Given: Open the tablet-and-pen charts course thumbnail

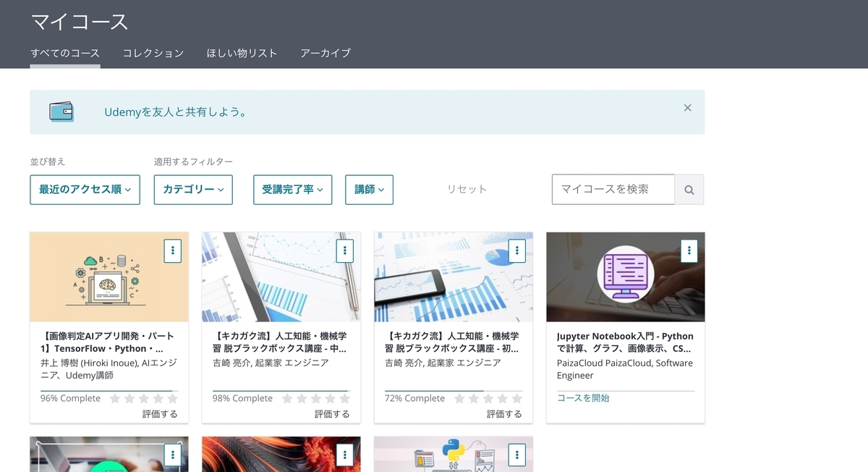Looking at the screenshot, I should point(281,277).
